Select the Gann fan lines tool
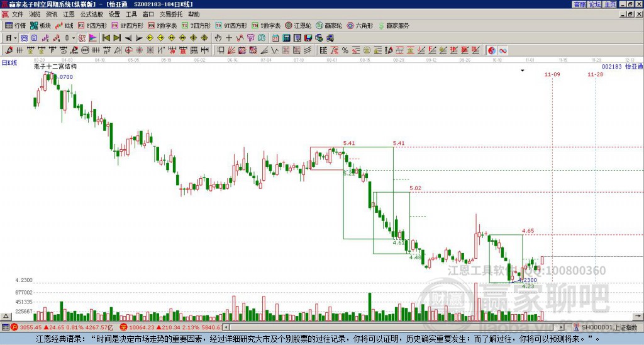Image resolution: width=644 pixels, height=345 pixels. 231,50
